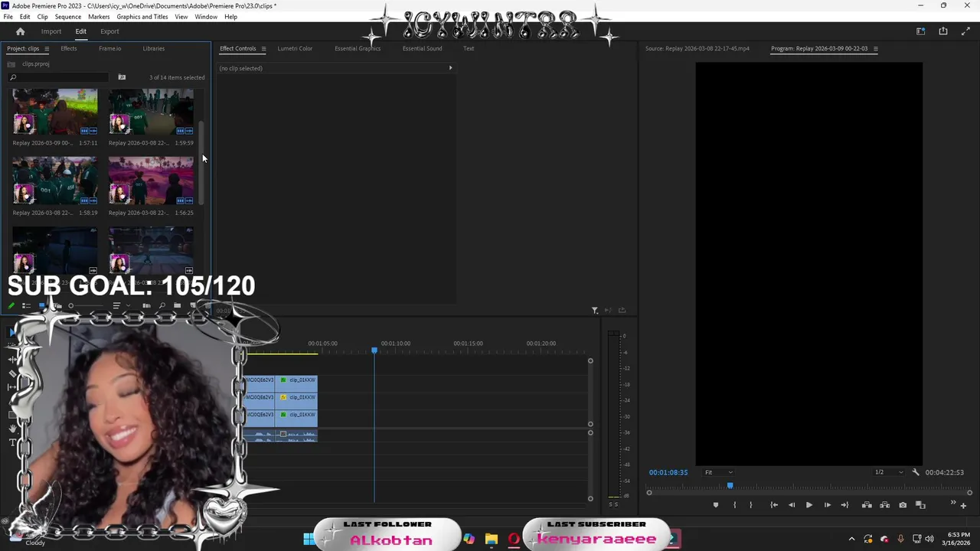
Task: Click the timeline filter funnel icon
Action: [x=595, y=310]
